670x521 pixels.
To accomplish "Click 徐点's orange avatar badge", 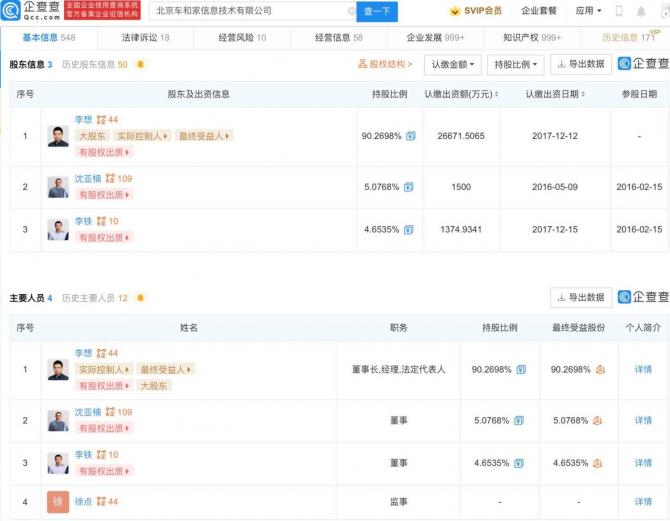I will point(58,502).
